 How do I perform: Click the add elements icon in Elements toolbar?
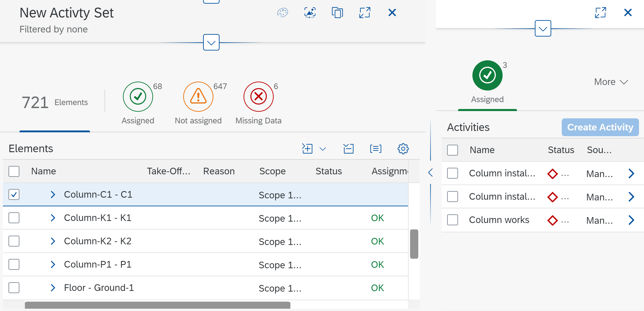(x=307, y=149)
